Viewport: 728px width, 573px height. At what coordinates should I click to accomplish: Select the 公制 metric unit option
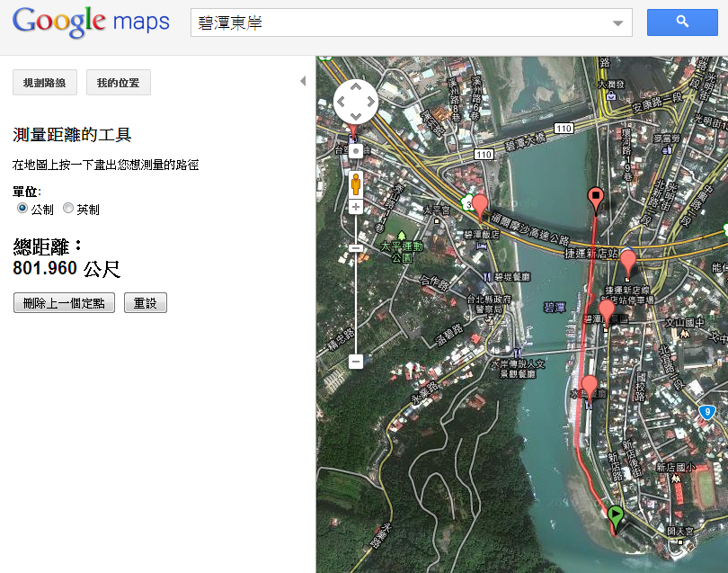coord(22,209)
